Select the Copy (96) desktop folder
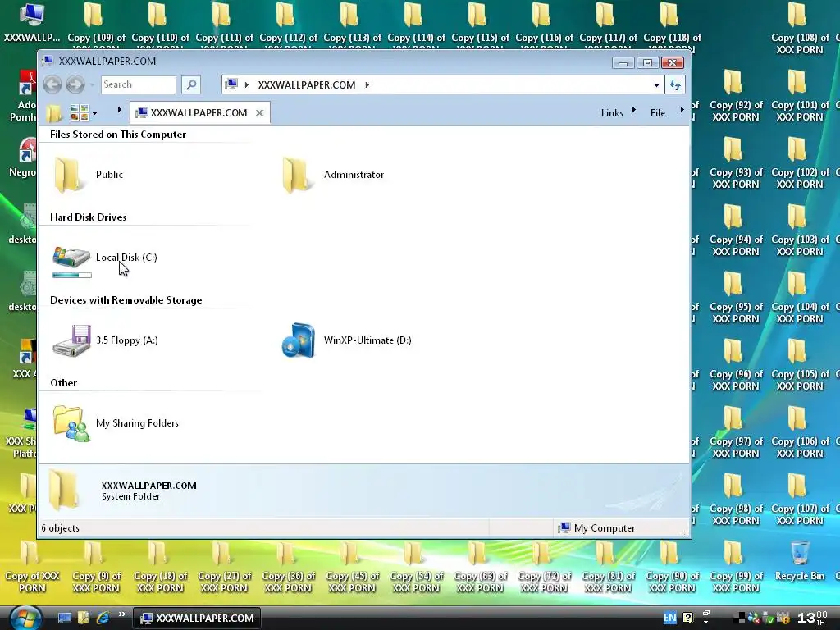 click(736, 365)
